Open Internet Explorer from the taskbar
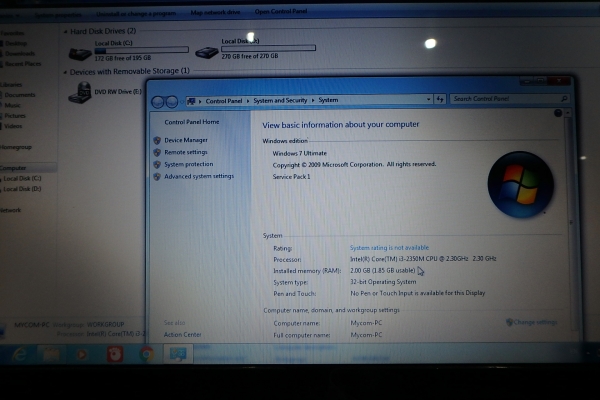The image size is (600, 400). coord(19,354)
